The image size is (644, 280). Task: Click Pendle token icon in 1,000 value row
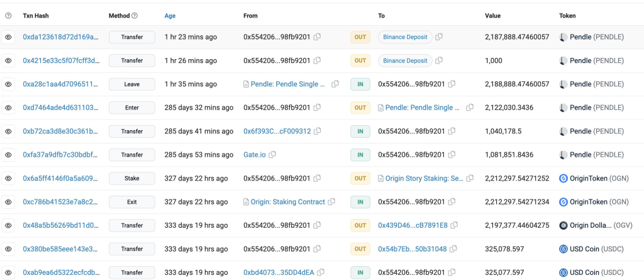[563, 60]
